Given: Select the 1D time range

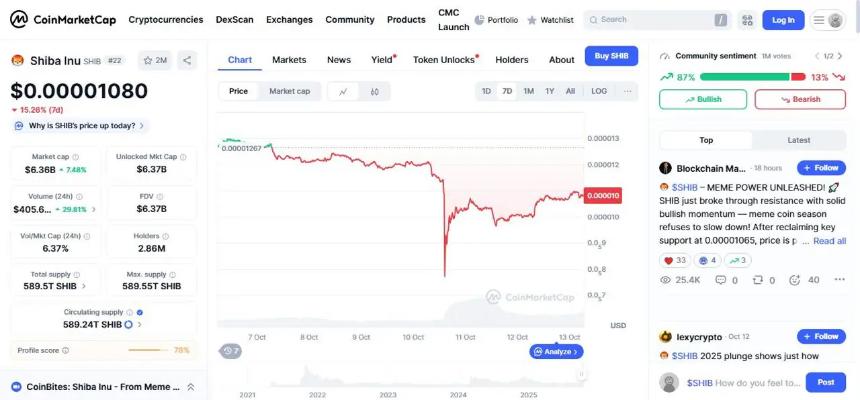Looking at the screenshot, I should click(x=486, y=91).
